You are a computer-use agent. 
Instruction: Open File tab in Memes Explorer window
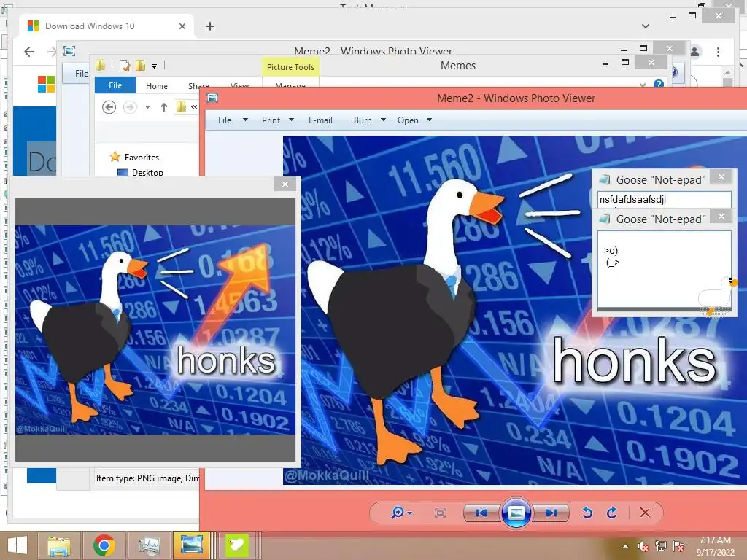(x=115, y=85)
